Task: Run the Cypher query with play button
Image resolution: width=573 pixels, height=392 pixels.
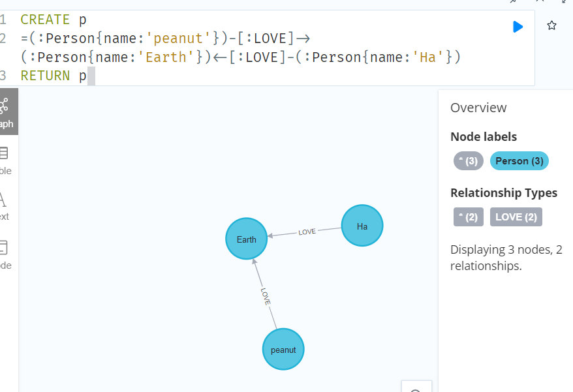Action: click(x=518, y=27)
